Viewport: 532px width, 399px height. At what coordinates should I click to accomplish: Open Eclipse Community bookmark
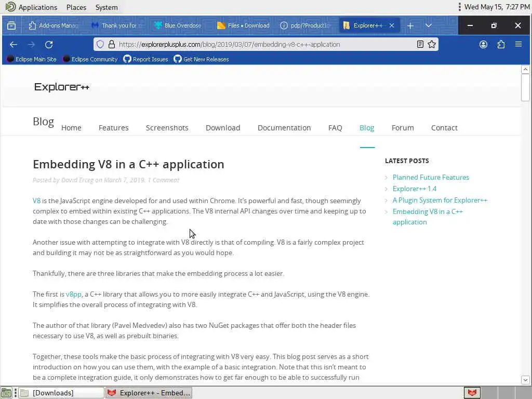pyautogui.click(x=90, y=59)
